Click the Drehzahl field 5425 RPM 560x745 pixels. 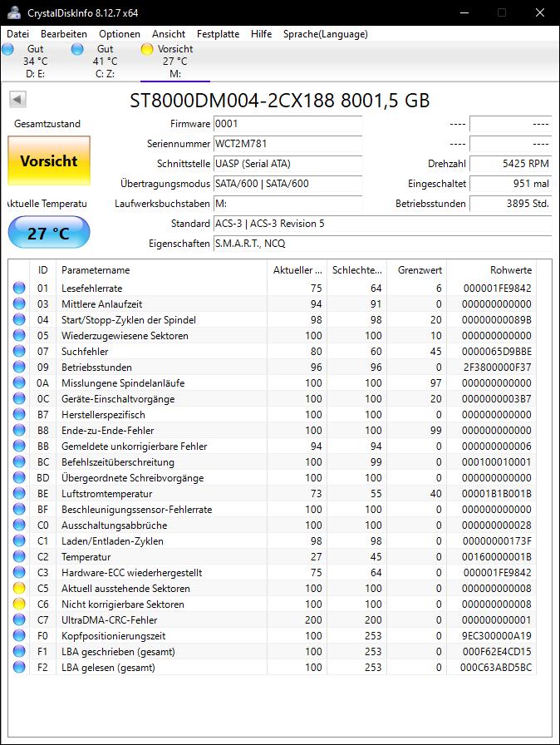click(x=511, y=164)
